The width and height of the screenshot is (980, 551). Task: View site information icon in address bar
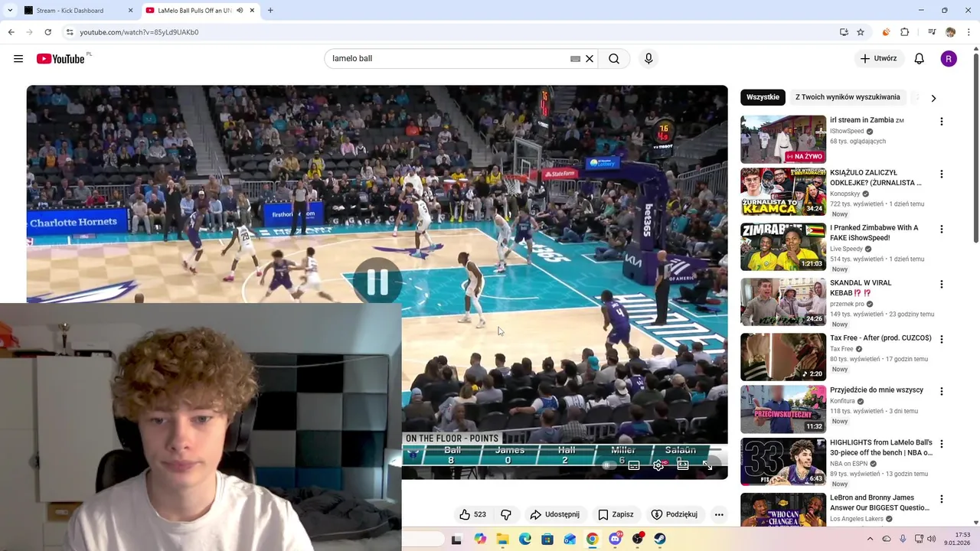tap(70, 32)
